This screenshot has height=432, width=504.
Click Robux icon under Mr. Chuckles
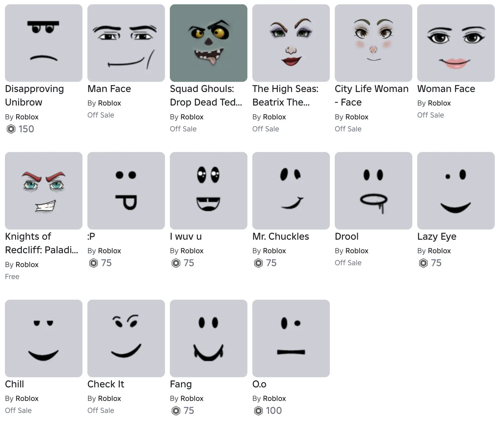click(x=258, y=263)
